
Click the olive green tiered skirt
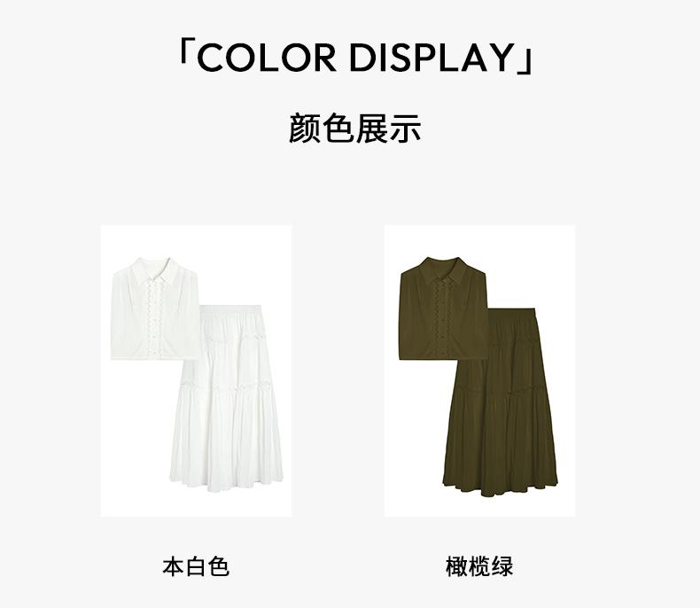[x=500, y=401]
